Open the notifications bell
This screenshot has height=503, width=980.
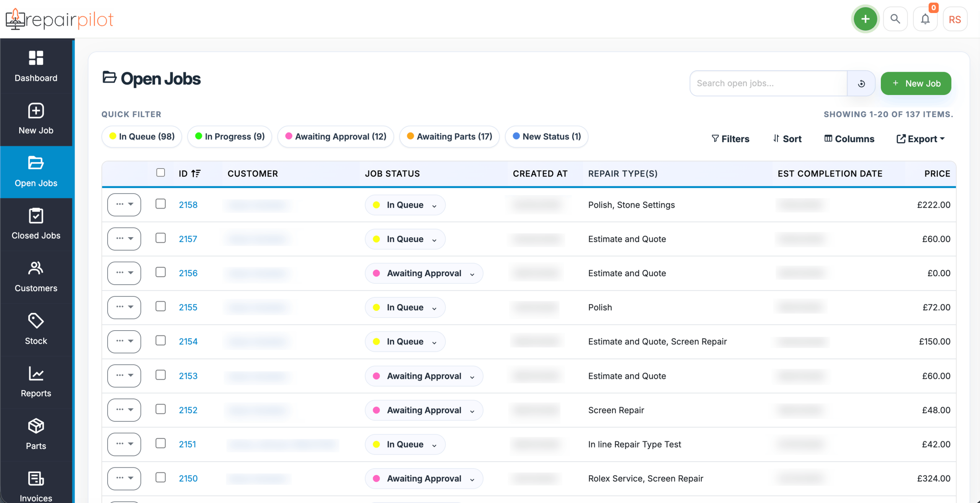pos(925,19)
